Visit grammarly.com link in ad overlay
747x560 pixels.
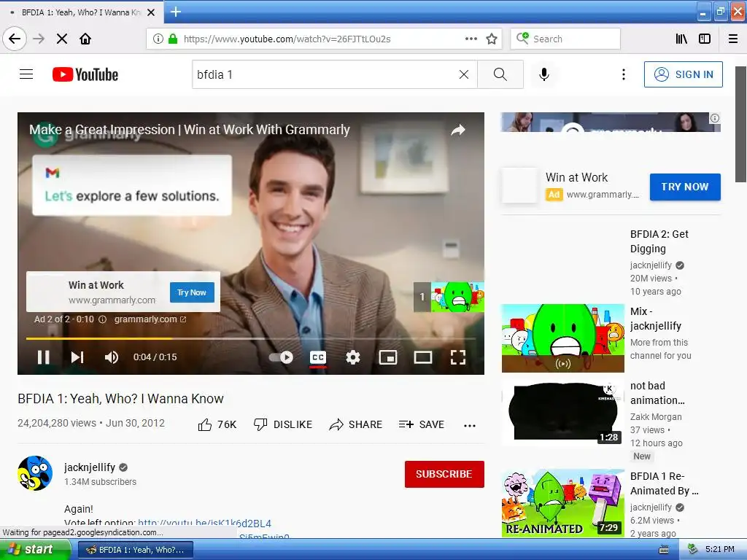pos(150,319)
